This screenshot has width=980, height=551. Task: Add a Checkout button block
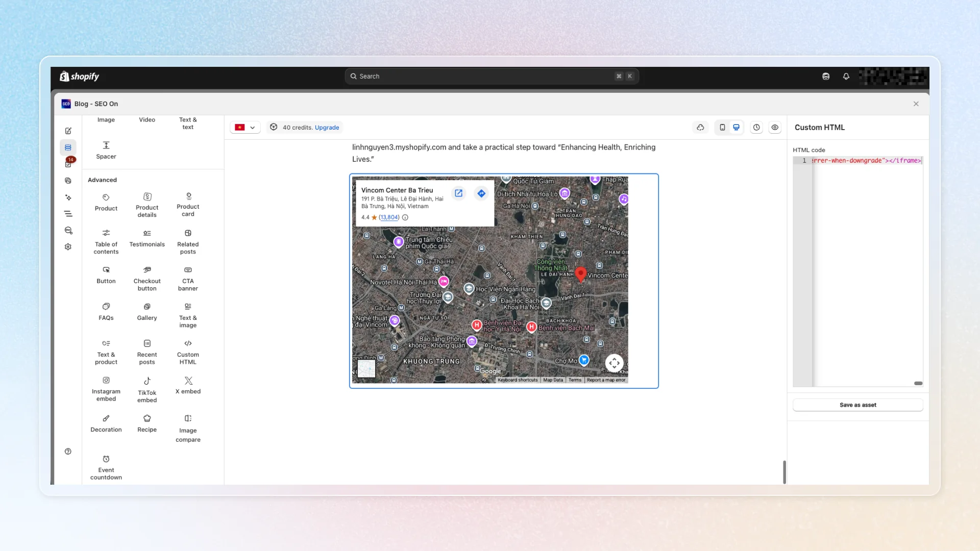tap(147, 279)
